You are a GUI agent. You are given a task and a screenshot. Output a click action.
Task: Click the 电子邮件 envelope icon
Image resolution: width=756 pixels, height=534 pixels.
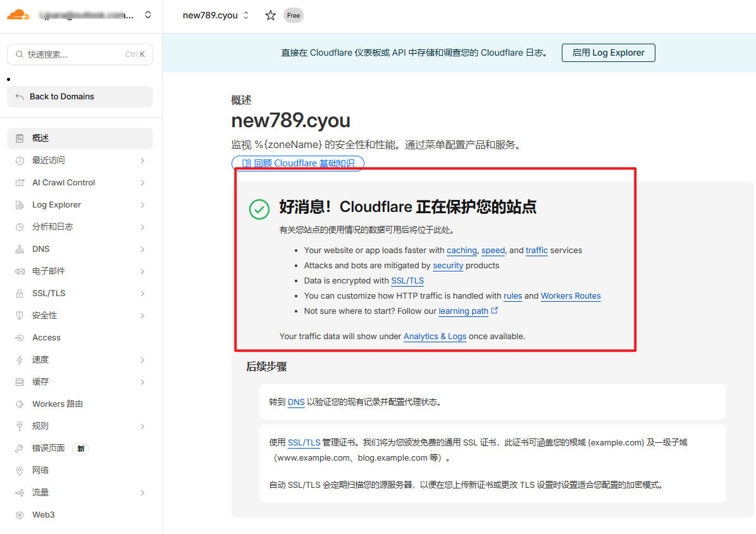20,271
